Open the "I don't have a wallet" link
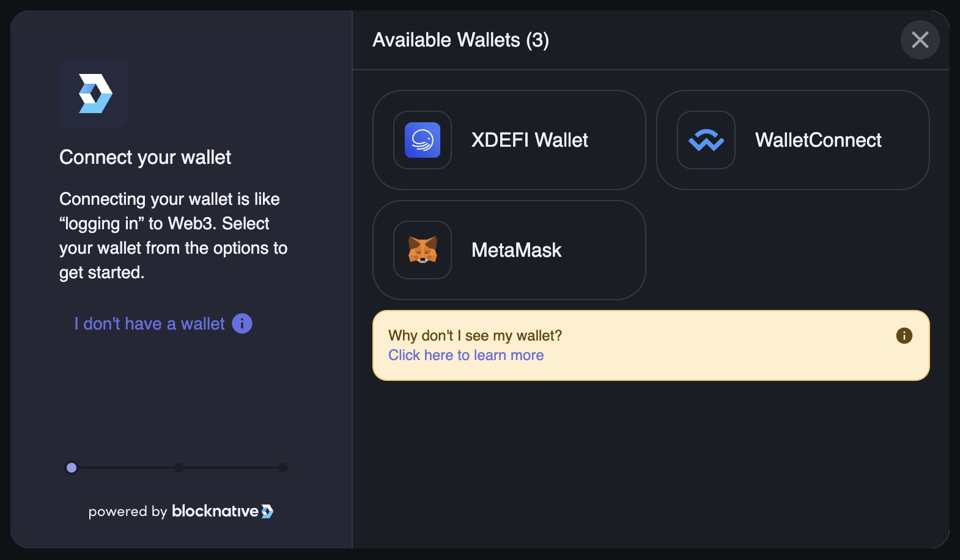The width and height of the screenshot is (960, 560). (x=149, y=323)
